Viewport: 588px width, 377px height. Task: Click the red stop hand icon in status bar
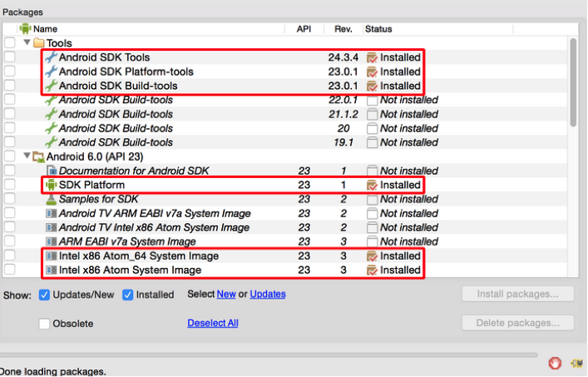tap(555, 363)
